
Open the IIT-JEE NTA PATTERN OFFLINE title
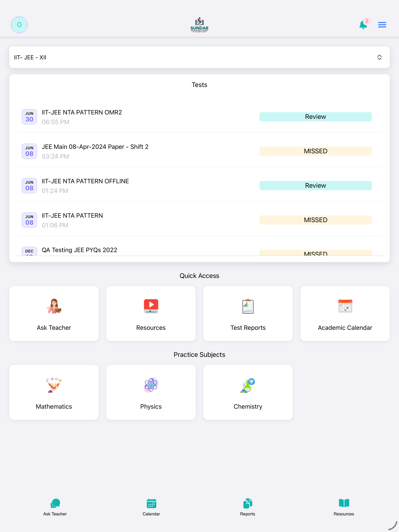tap(85, 181)
